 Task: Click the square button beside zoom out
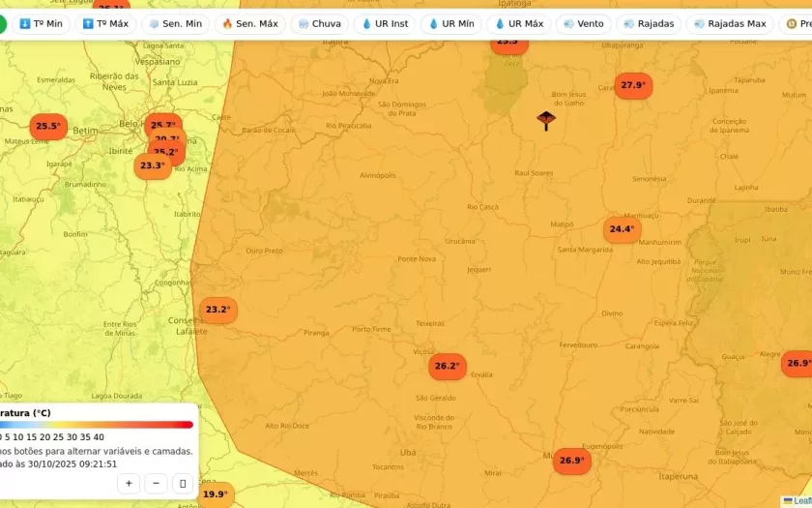[x=183, y=483]
